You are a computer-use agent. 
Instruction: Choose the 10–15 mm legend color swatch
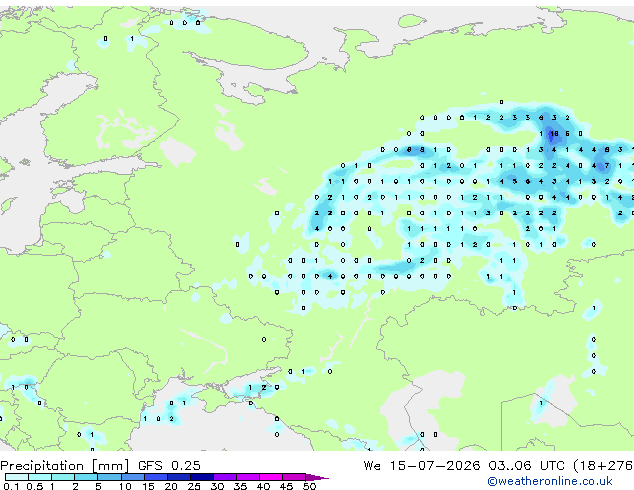point(132,477)
